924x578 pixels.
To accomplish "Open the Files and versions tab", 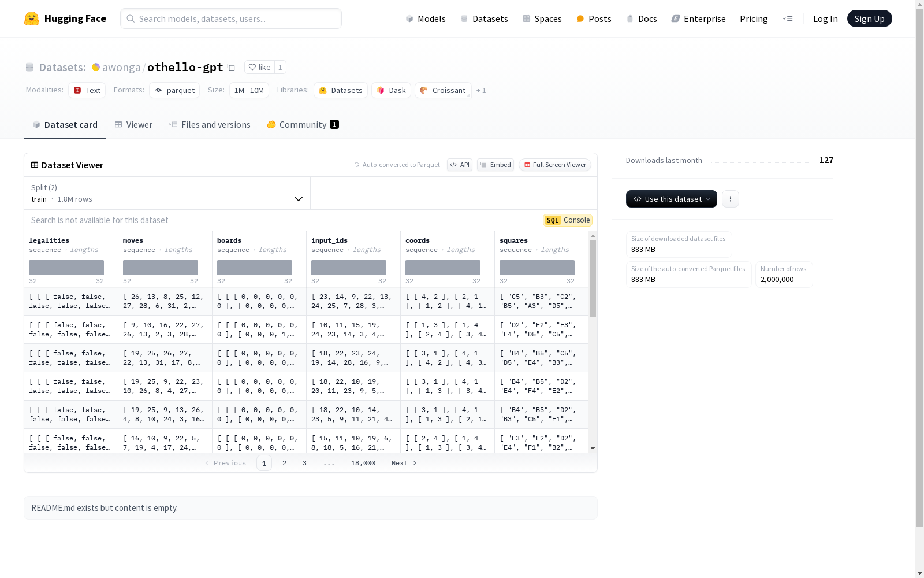I will 210,125.
